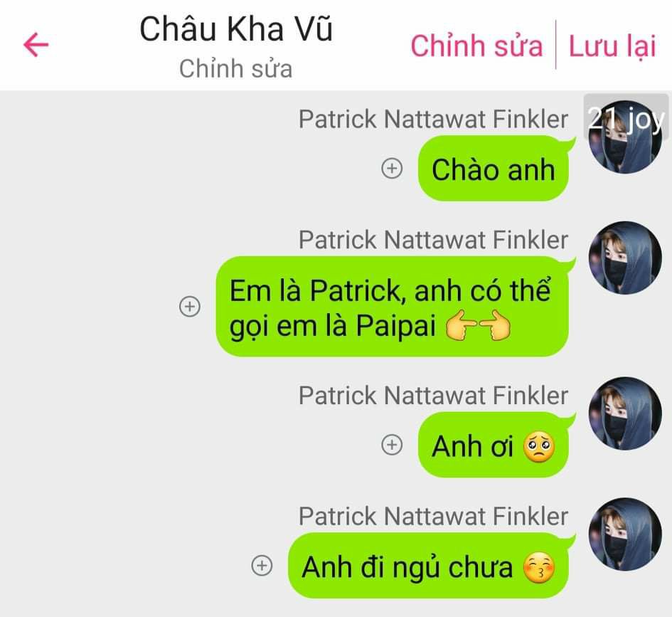Select the "Chào anh" message bubble

pos(494,168)
